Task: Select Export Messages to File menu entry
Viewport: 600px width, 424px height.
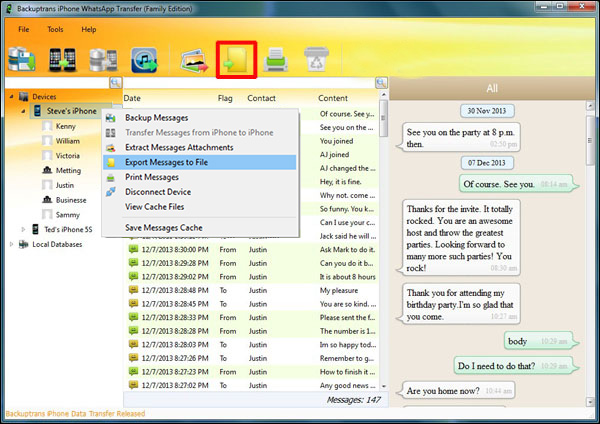Action: point(166,162)
